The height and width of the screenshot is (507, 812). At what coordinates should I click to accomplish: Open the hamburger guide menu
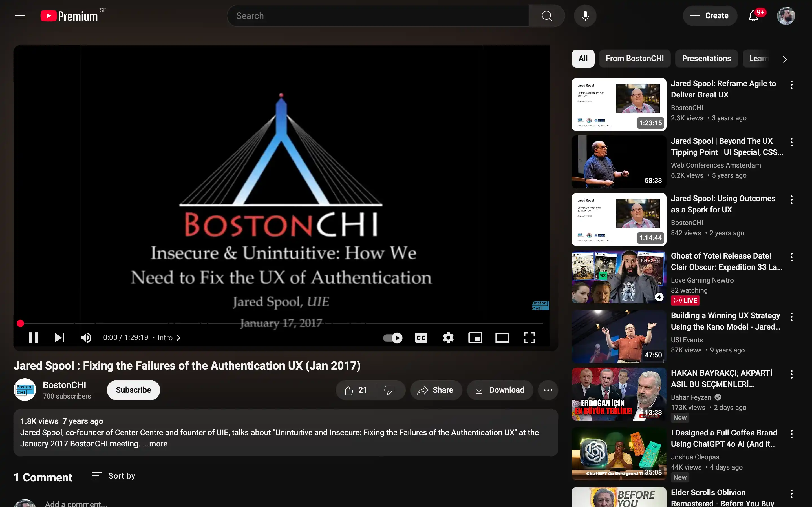point(20,15)
